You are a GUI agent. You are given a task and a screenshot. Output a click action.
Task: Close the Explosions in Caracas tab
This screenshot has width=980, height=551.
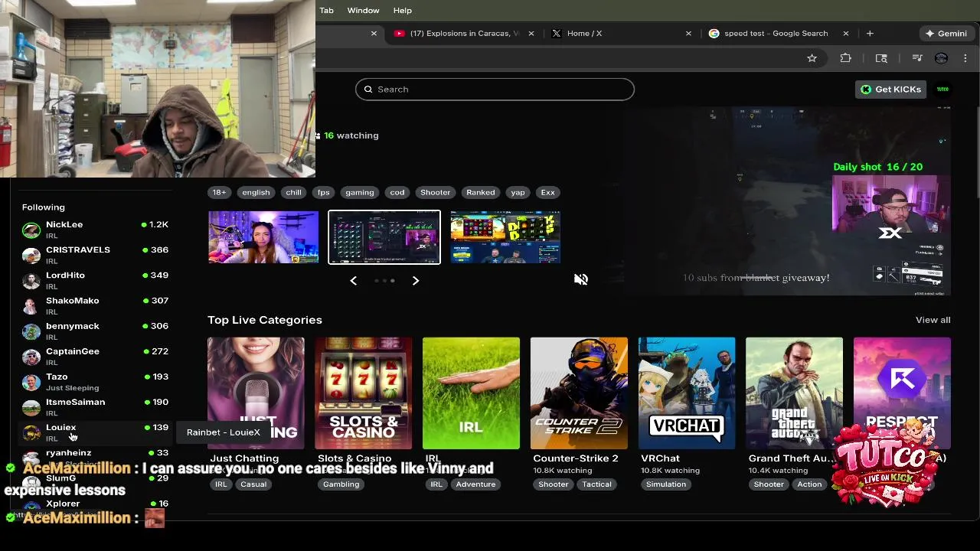click(533, 34)
